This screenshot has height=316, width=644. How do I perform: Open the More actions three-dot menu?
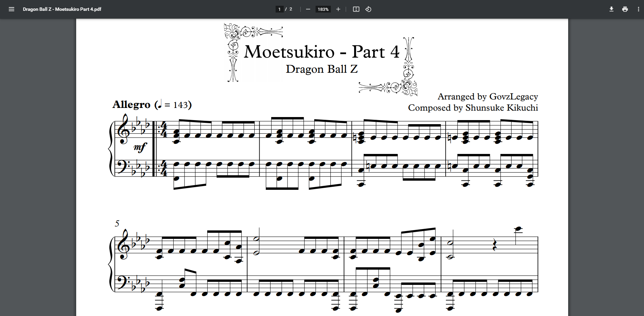click(x=638, y=9)
